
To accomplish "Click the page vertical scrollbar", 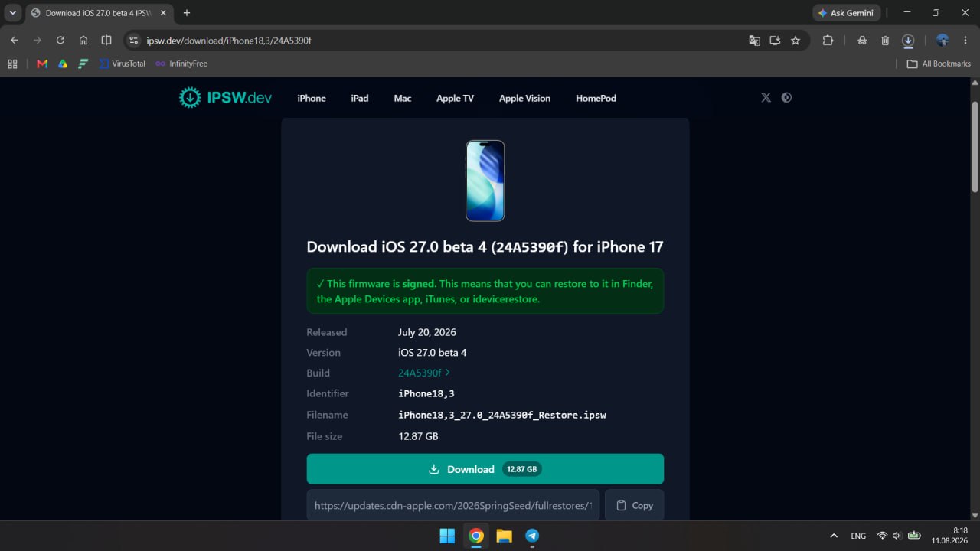I will pos(975,145).
